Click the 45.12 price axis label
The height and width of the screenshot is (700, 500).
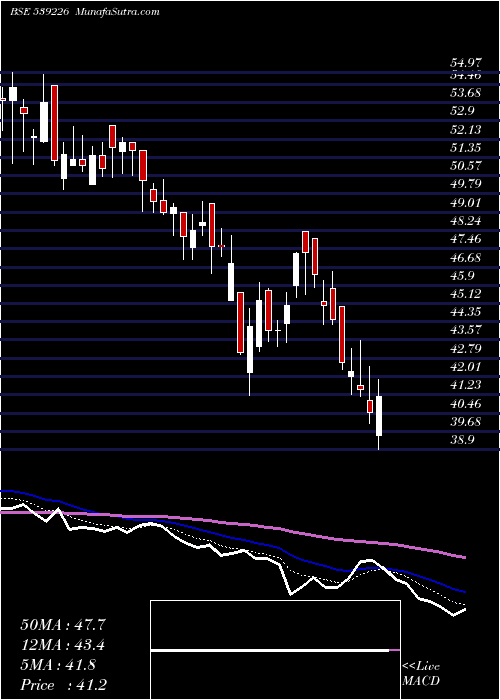[466, 294]
